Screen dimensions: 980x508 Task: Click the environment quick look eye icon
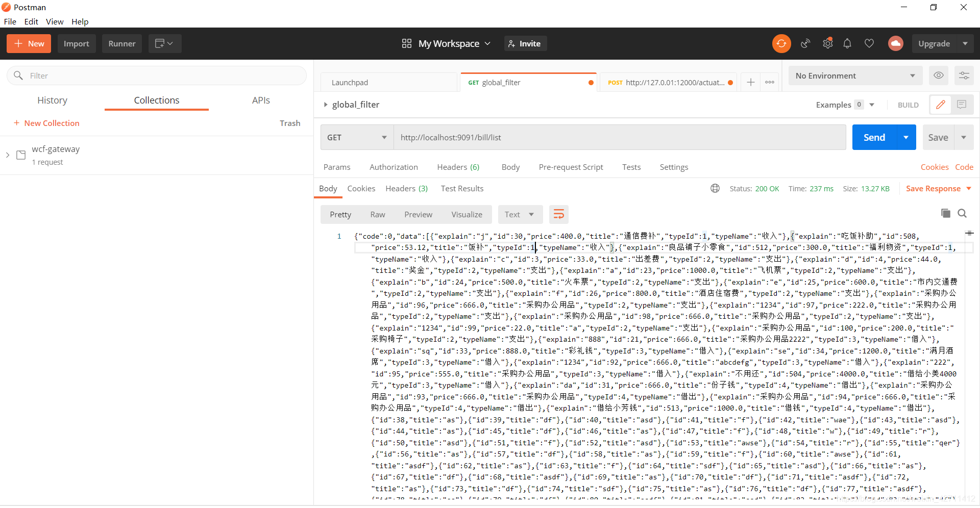938,75
